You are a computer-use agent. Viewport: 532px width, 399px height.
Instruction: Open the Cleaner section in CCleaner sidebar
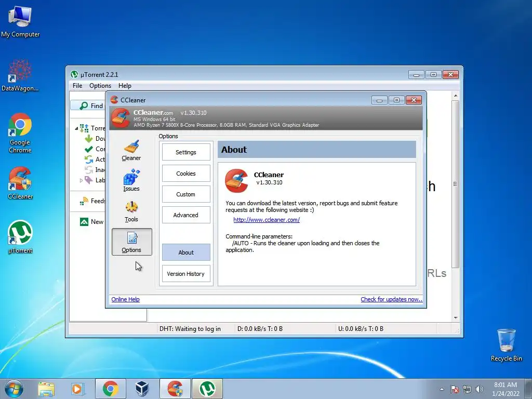pyautogui.click(x=131, y=150)
